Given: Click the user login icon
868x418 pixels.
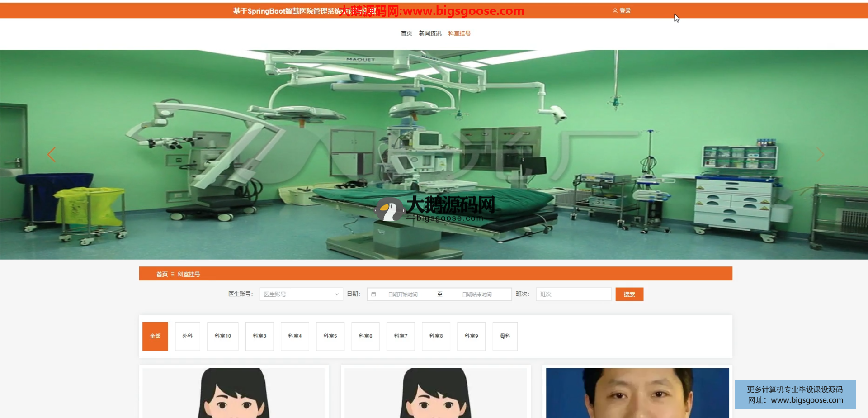Looking at the screenshot, I should (615, 11).
